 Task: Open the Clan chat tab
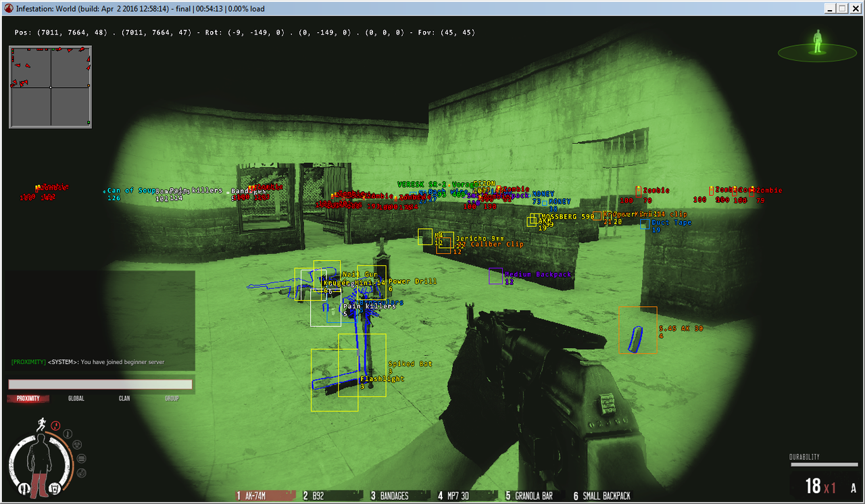pyautogui.click(x=124, y=399)
